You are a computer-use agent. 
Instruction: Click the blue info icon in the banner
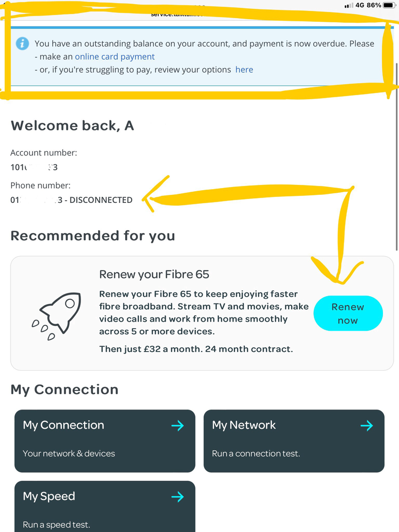22,44
